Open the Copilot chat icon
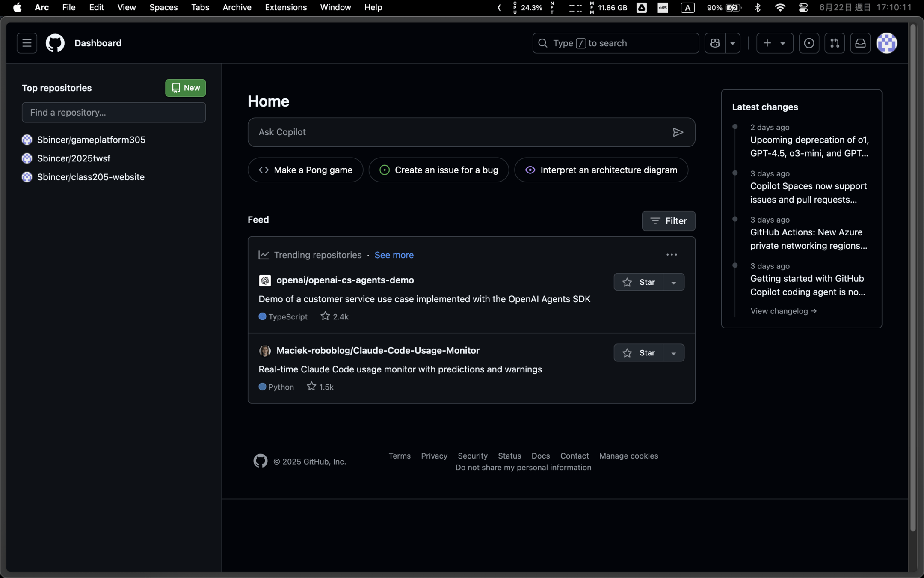 tap(715, 43)
